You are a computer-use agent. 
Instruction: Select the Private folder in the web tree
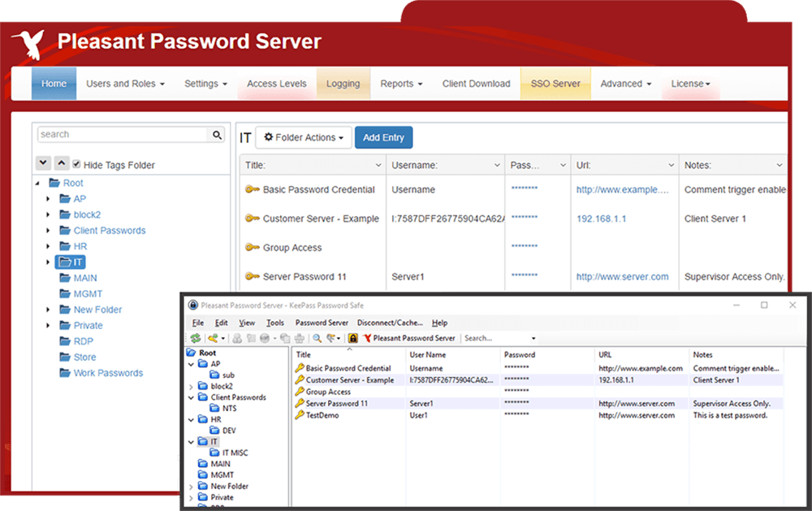click(x=88, y=326)
